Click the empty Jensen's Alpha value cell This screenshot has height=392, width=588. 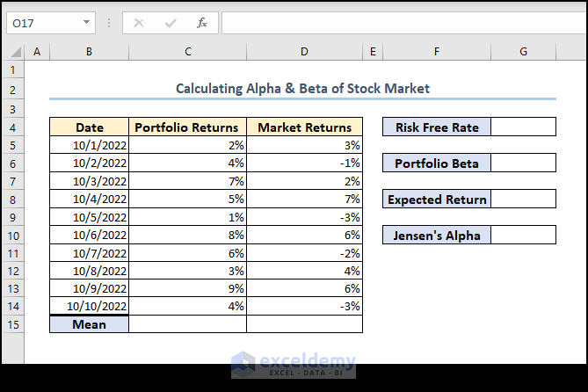tap(523, 235)
